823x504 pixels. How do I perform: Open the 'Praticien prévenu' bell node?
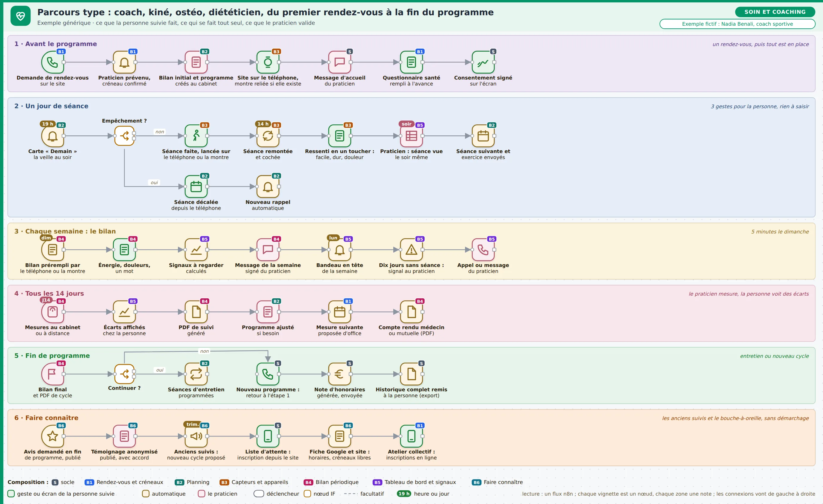(x=124, y=62)
